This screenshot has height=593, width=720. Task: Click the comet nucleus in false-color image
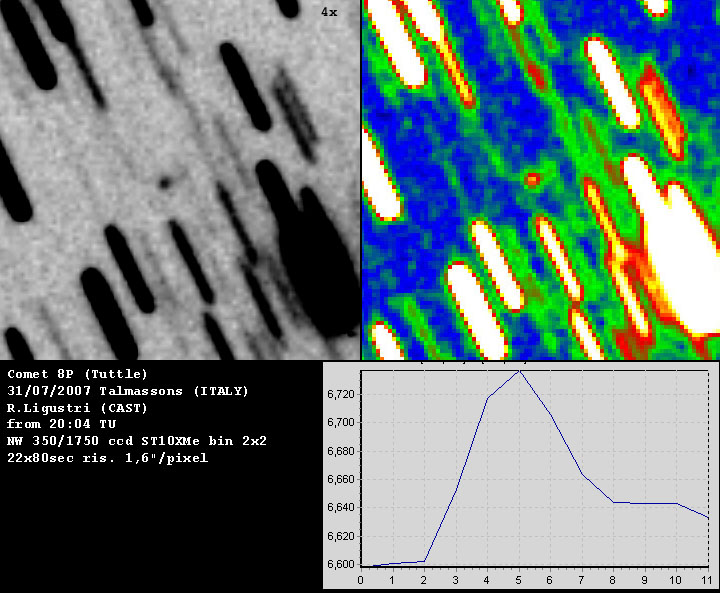tap(532, 180)
